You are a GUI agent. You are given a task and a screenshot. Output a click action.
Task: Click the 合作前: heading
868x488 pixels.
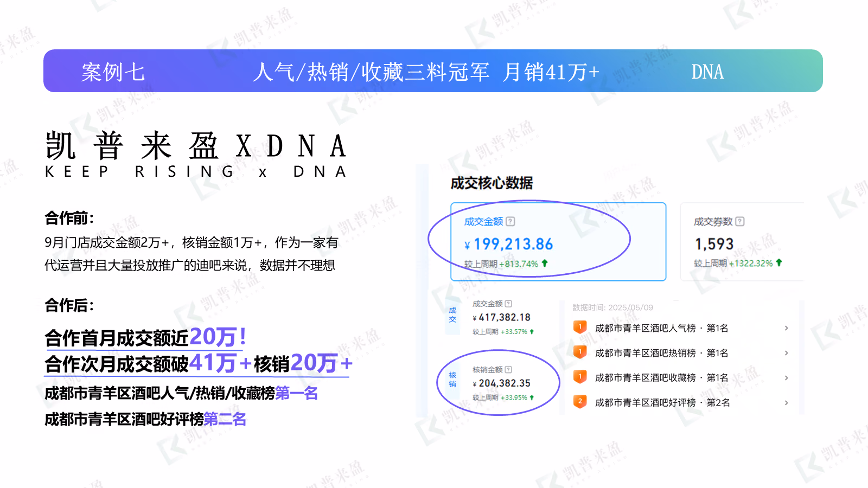[69, 218]
